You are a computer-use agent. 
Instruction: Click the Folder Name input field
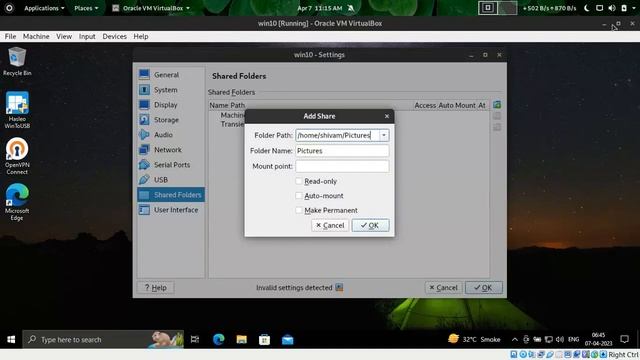[342, 151]
